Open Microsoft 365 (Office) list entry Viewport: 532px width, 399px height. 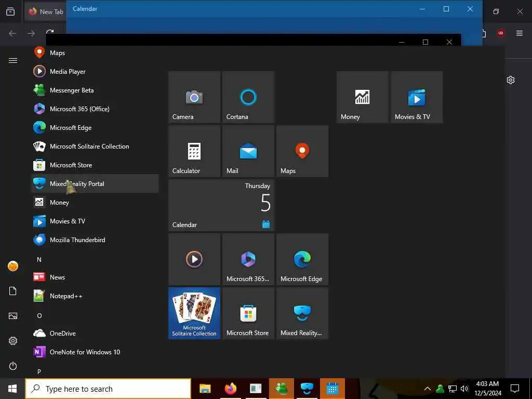[x=95, y=109]
